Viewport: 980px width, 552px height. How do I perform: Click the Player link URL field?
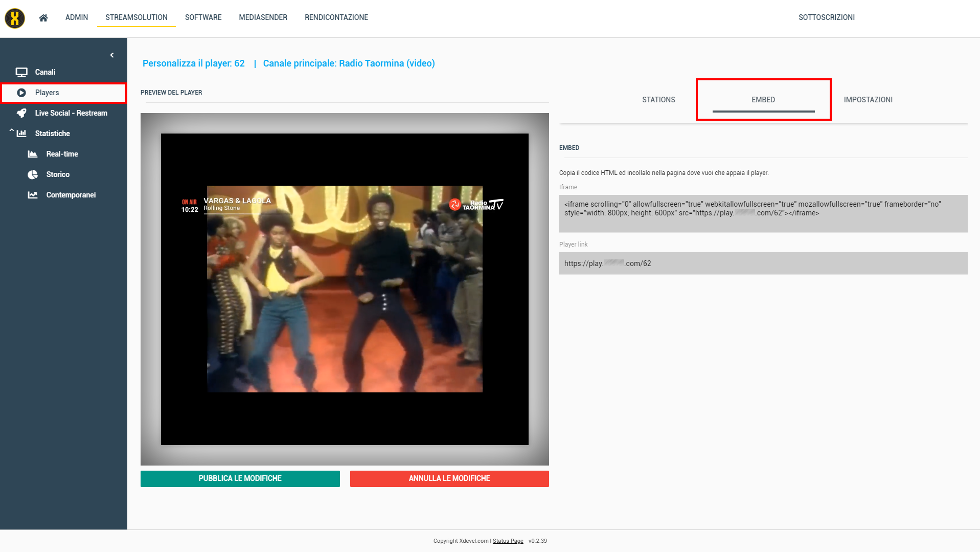pos(763,263)
